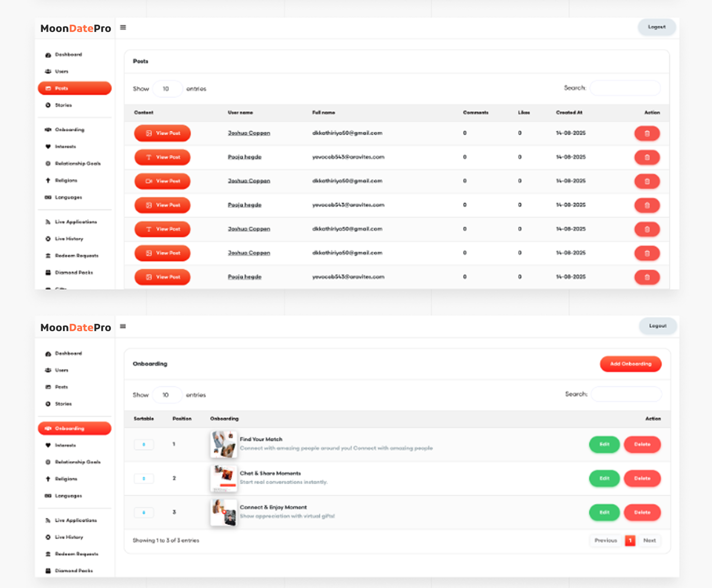
Task: Toggle the hamburger menu icon on the Onboarding page
Action: (123, 326)
